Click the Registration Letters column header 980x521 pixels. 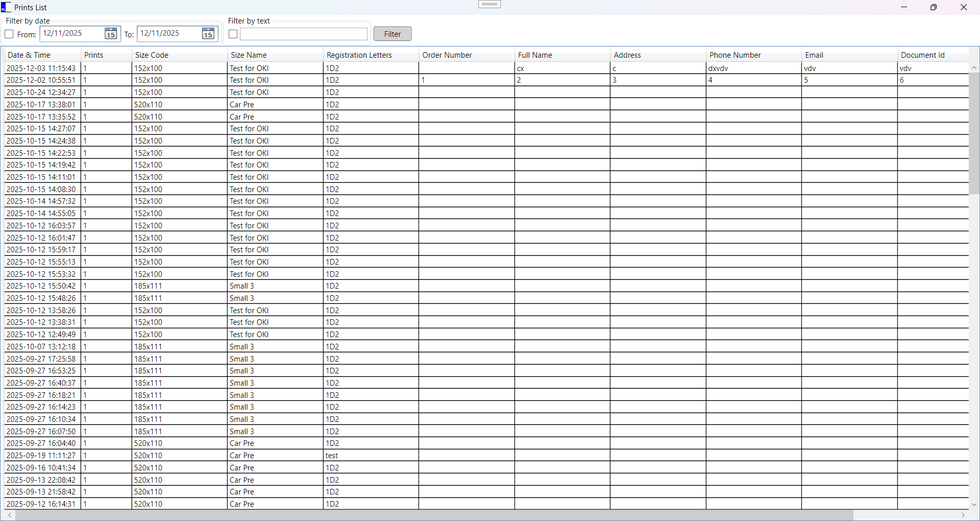359,55
